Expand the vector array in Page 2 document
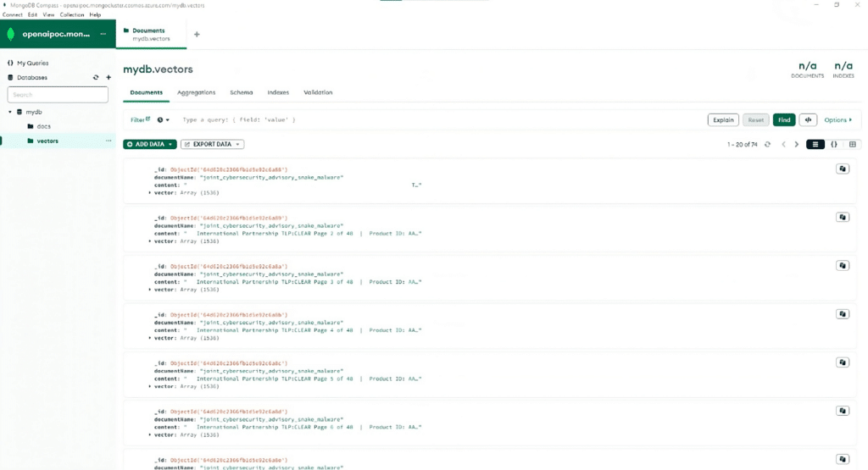Screen dimensions: 868x470 (149, 241)
